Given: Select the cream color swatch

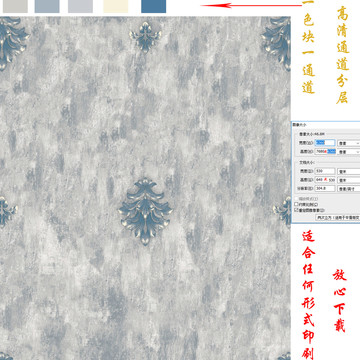Looking at the screenshot, I should pyautogui.click(x=116, y=6).
